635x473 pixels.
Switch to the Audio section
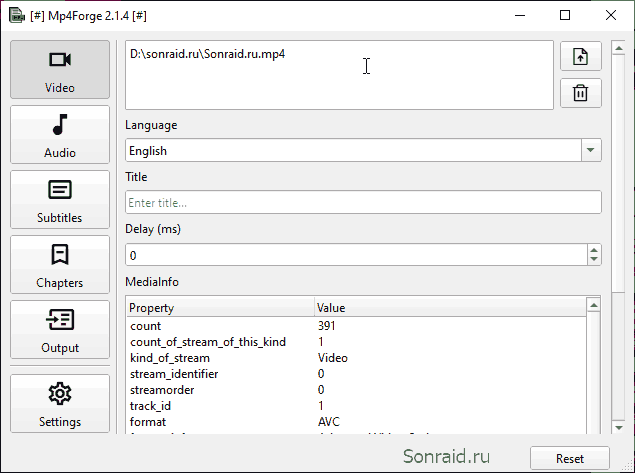click(x=60, y=134)
